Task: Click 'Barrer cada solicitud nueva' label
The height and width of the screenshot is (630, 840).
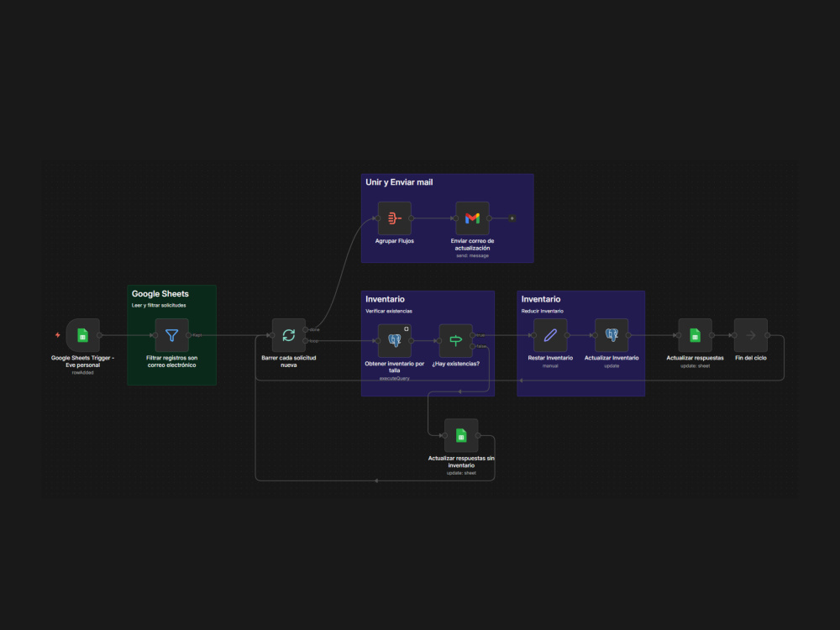Action: 288,361
